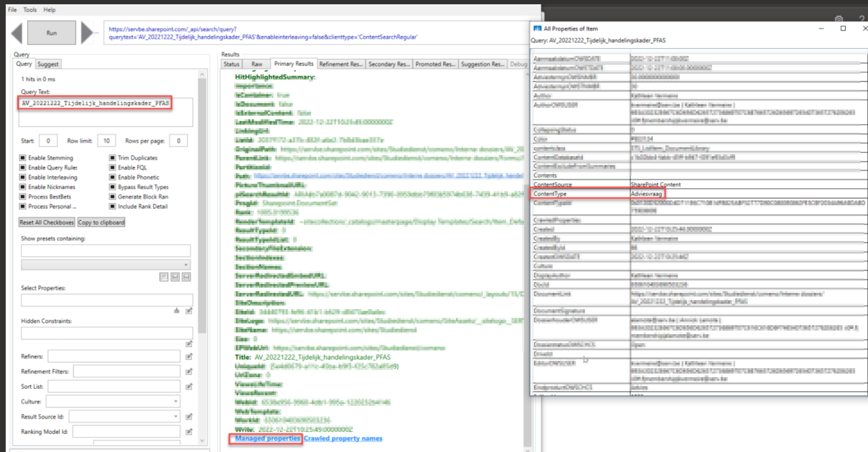Switch to the Raw results tab

(257, 64)
